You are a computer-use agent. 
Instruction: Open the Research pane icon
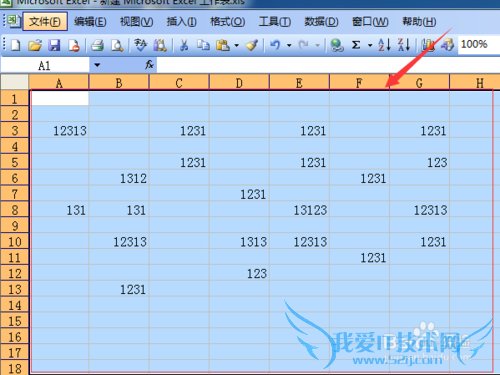(160, 45)
